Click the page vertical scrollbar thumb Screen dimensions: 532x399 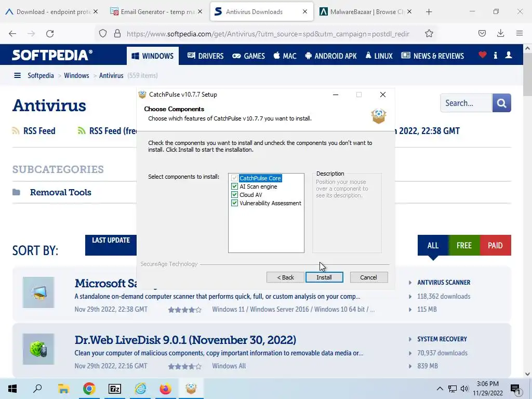[527, 75]
